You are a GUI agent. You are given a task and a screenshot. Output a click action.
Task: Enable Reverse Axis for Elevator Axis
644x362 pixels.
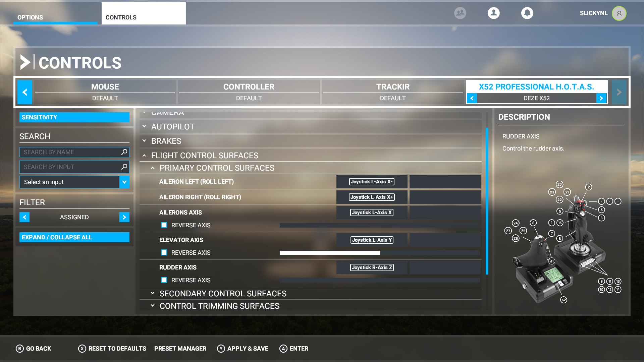[164, 253]
